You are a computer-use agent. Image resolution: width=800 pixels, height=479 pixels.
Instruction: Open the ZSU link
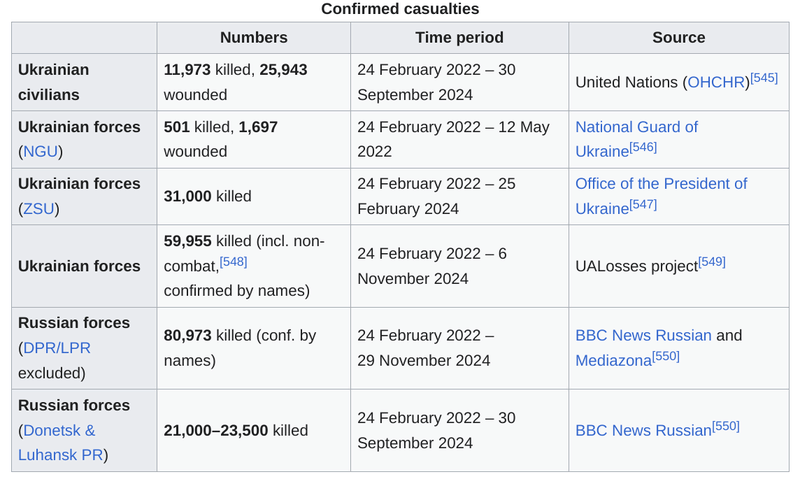(40, 209)
